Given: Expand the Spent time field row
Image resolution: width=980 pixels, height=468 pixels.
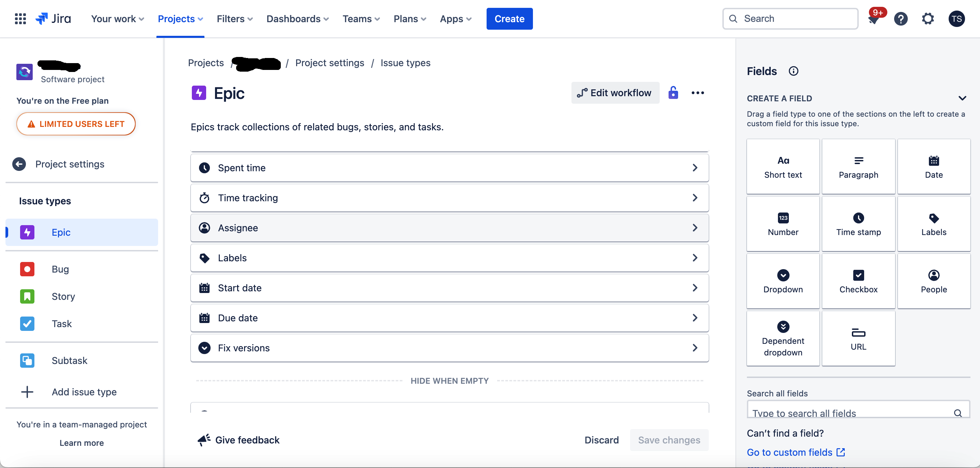Looking at the screenshot, I should pyautogui.click(x=449, y=168).
